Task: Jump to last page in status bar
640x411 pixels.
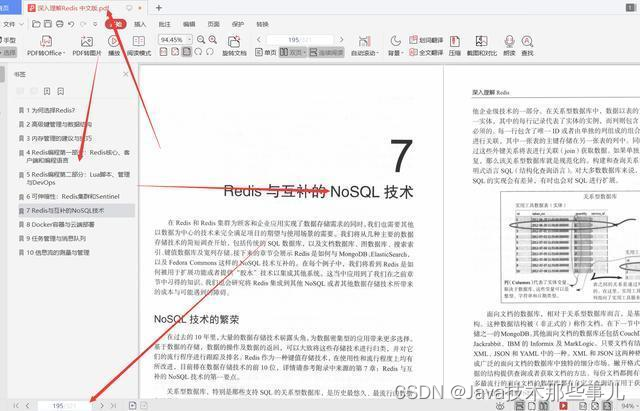Action: (114, 406)
